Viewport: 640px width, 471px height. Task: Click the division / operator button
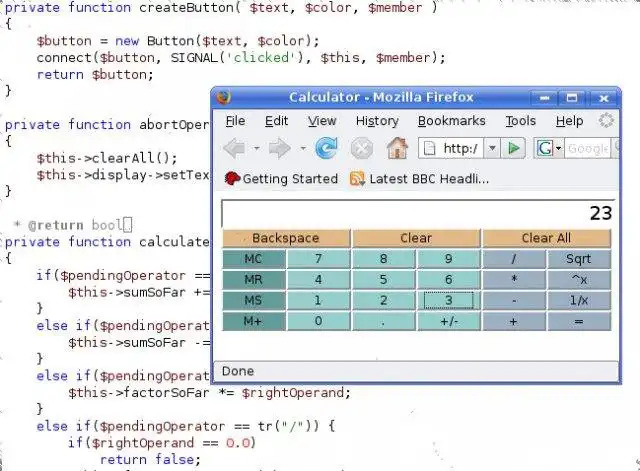pos(514,259)
